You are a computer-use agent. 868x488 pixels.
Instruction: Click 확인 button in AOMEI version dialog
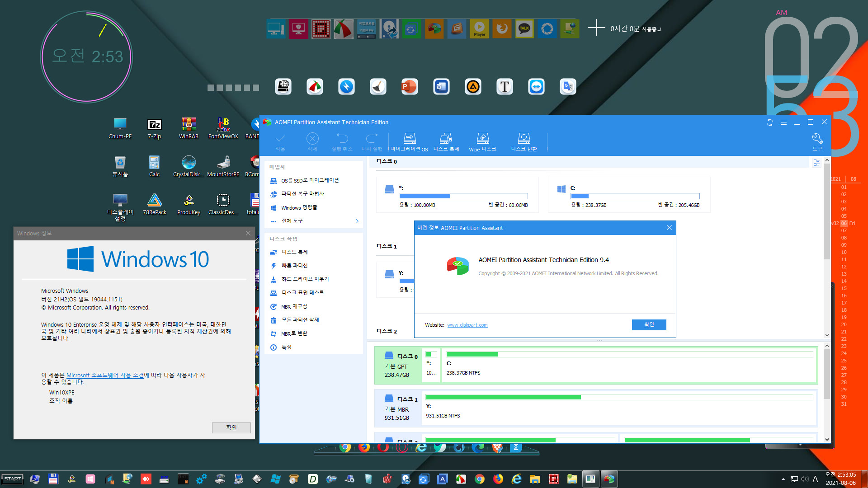pos(649,325)
